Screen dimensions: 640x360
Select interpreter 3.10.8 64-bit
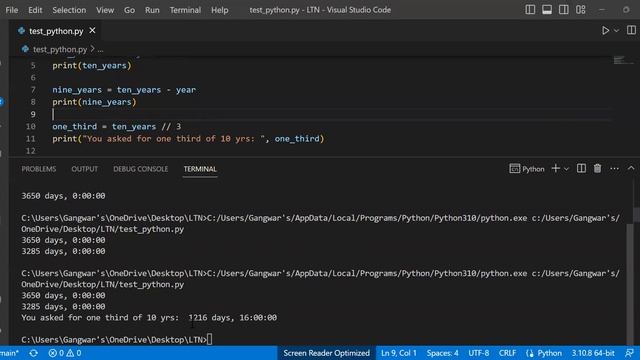tap(593, 353)
